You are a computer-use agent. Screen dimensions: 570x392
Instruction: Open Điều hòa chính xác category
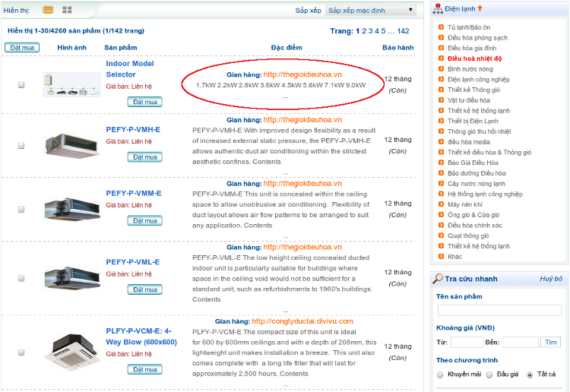[474, 225]
